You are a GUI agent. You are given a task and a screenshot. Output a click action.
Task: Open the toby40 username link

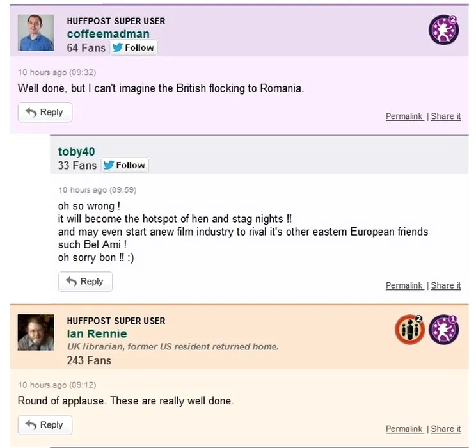pyautogui.click(x=75, y=152)
